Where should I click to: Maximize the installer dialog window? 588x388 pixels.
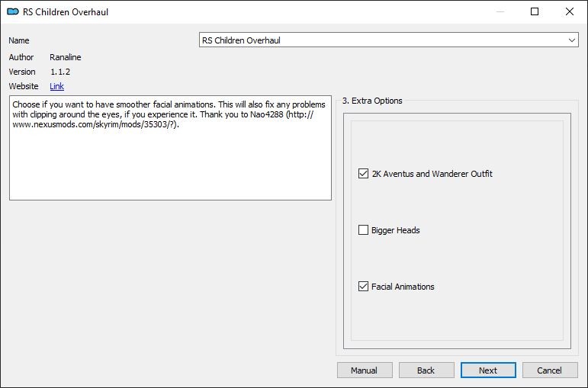point(535,11)
